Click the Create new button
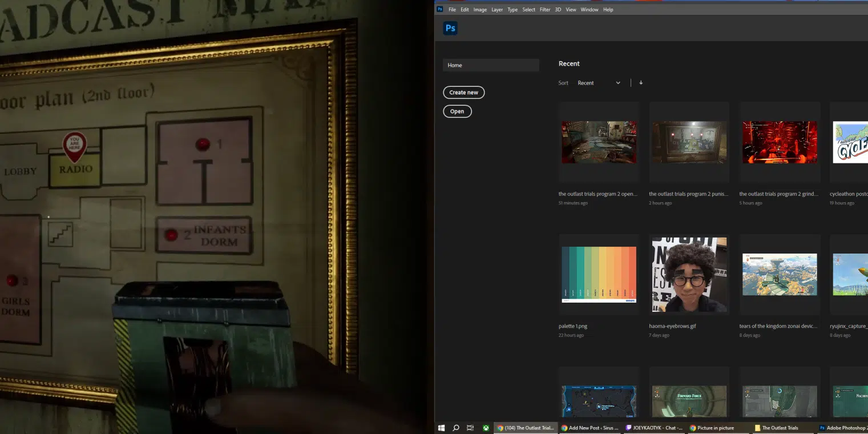The width and height of the screenshot is (868, 434). [464, 93]
